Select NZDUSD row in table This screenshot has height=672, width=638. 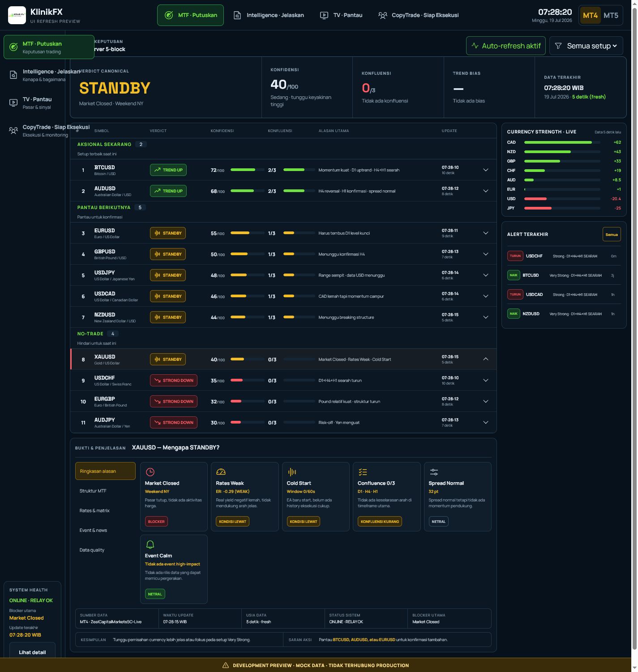tap(283, 317)
